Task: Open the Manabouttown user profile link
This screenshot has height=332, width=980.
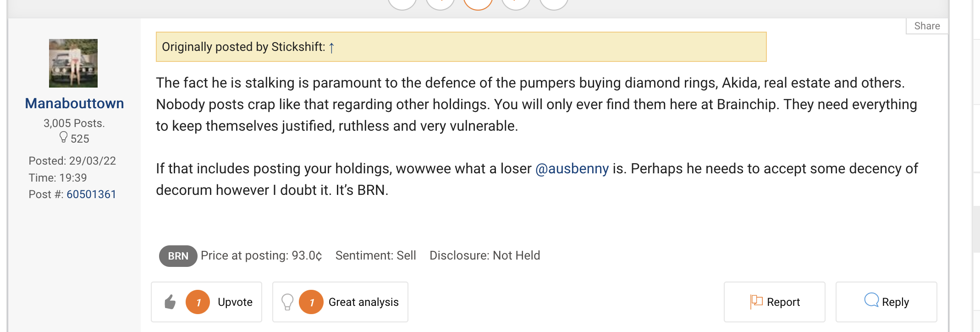Action: pyautogui.click(x=74, y=103)
